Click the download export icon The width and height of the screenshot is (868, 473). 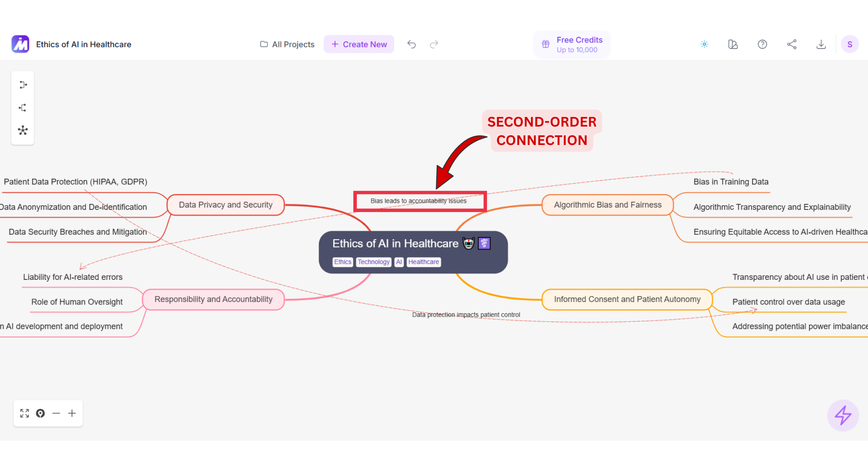[821, 44]
